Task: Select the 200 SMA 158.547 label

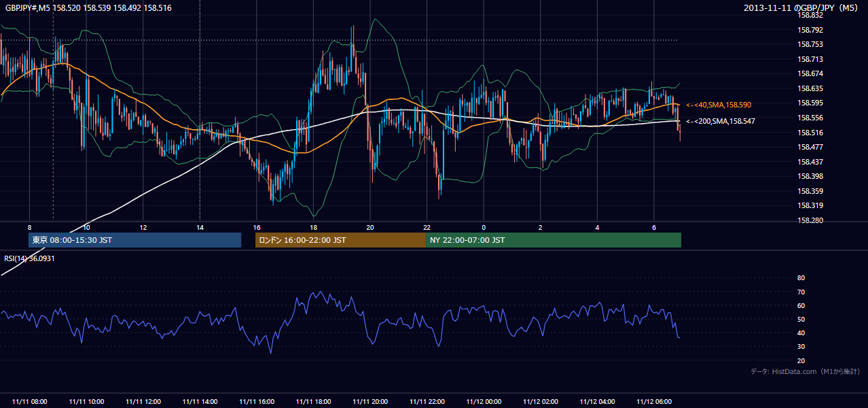Action: pyautogui.click(x=721, y=121)
